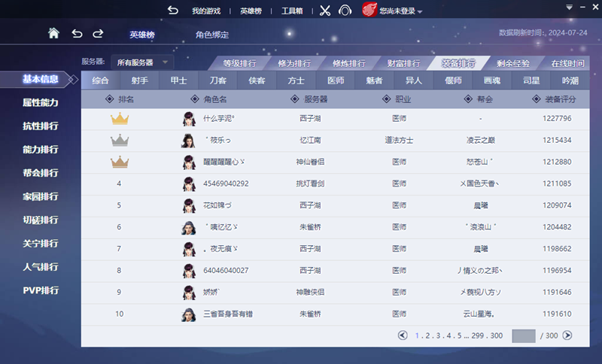Click the redo arrow beside home icon
The height and width of the screenshot is (364, 602).
pyautogui.click(x=98, y=34)
